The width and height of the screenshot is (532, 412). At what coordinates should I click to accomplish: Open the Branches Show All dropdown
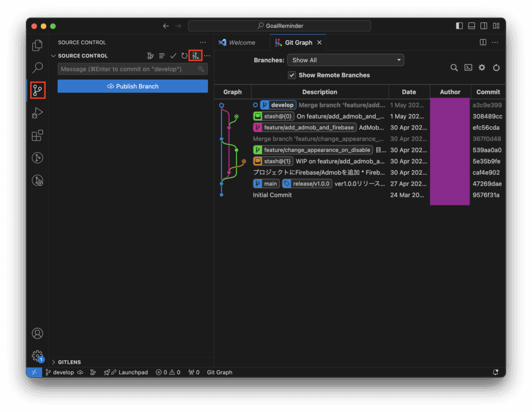coord(345,60)
